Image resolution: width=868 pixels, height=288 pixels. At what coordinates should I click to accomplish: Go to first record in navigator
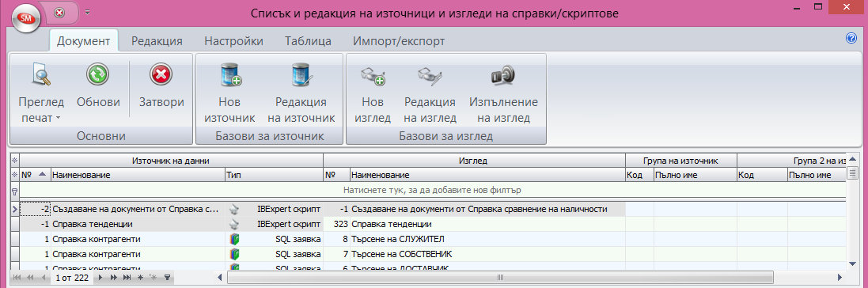(x=17, y=278)
